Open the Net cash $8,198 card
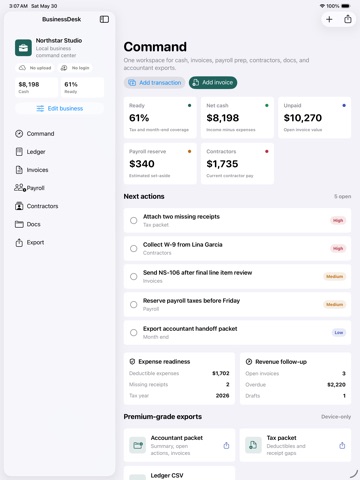 point(237,117)
